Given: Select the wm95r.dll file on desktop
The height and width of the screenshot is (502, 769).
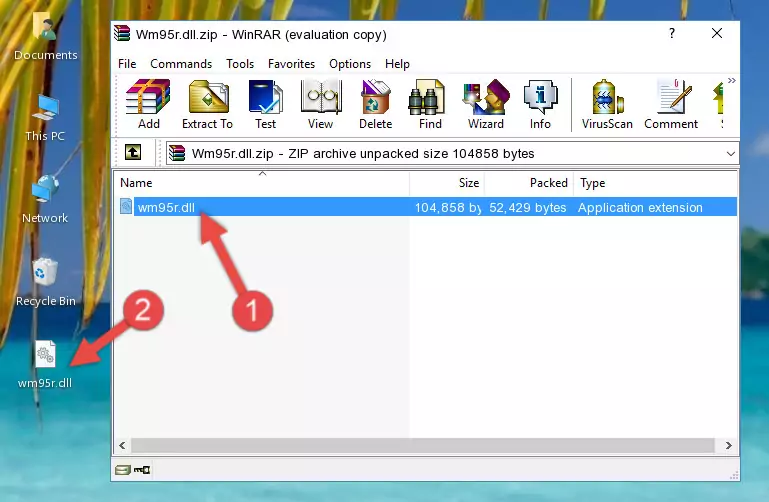Looking at the screenshot, I should coord(45,365).
